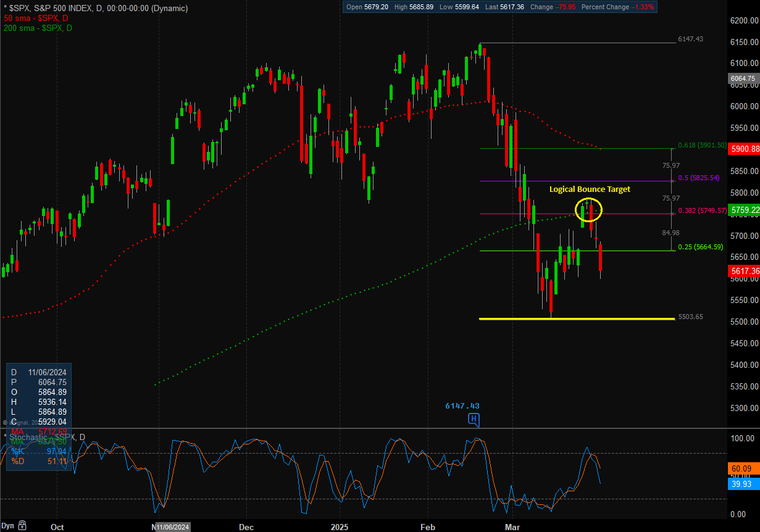Image resolution: width=760 pixels, height=532 pixels.
Task: Click the green 5759.22 price axis tag
Action: point(743,210)
